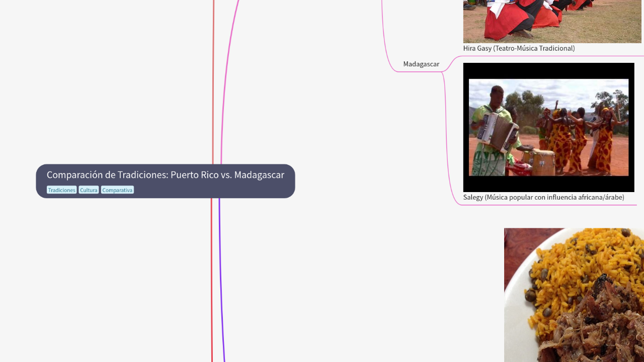
Task: Select the purple branch line below the root
Action: pyautogui.click(x=220, y=277)
